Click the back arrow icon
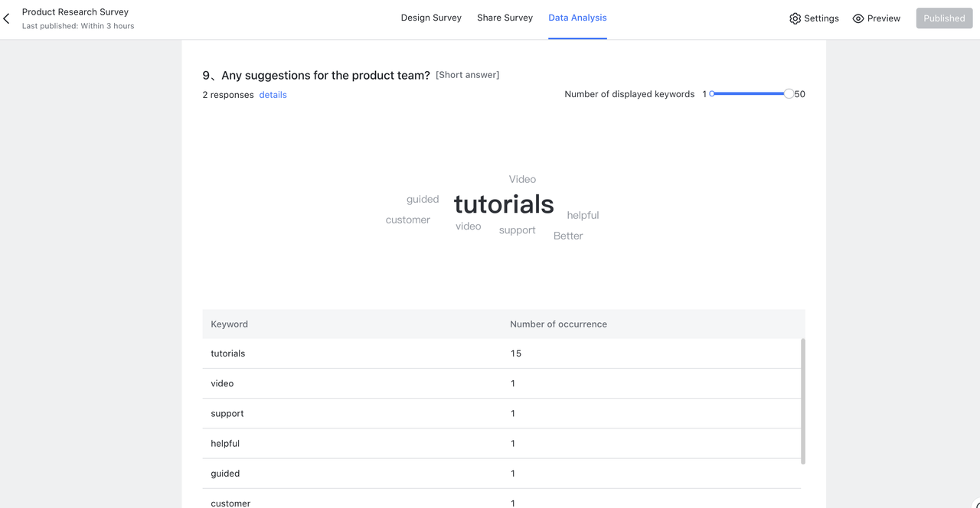 click(7, 18)
